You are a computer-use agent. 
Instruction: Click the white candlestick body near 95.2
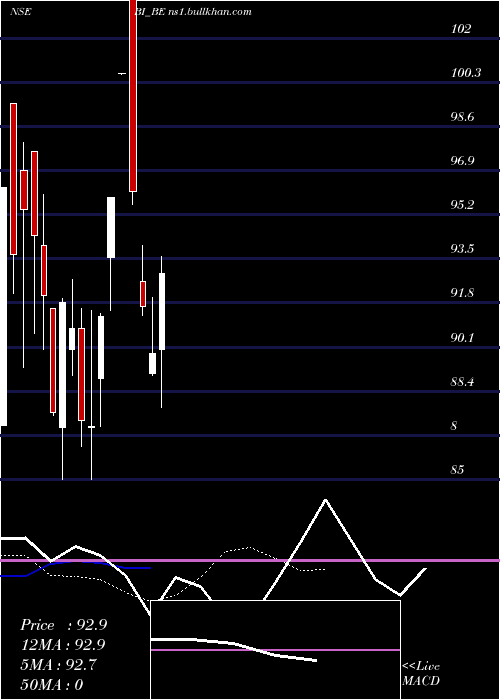click(111, 227)
